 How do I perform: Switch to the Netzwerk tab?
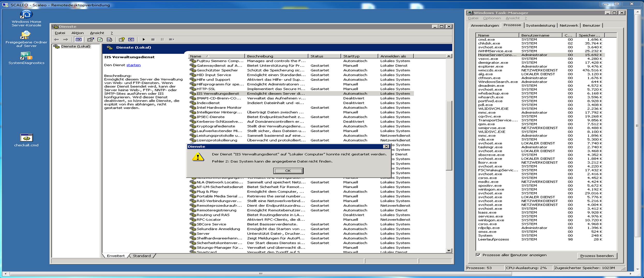coord(569,25)
